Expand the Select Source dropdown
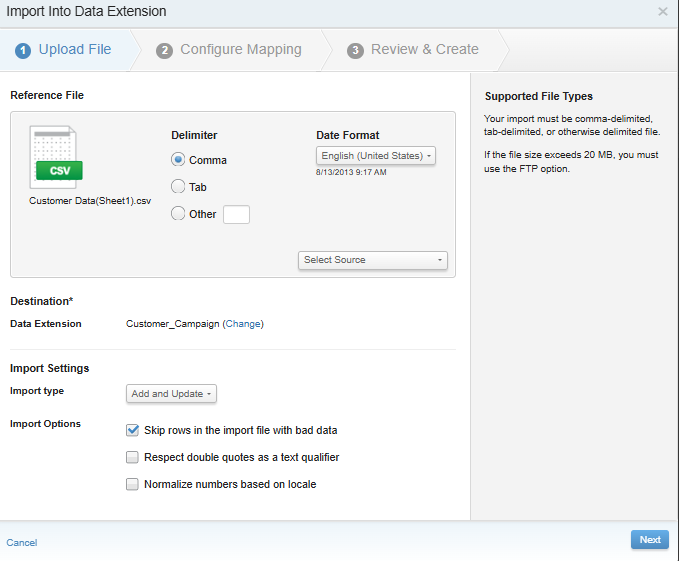The height and width of the screenshot is (561, 679). click(x=373, y=260)
